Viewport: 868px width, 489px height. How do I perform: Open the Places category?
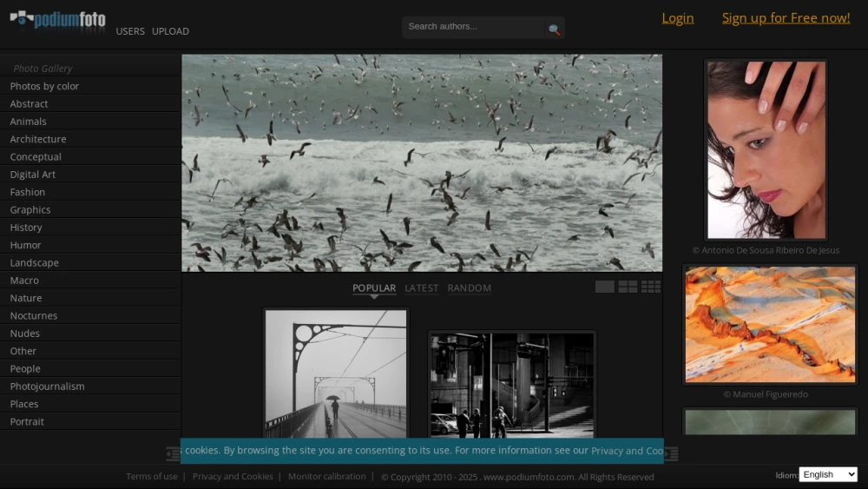90,405
